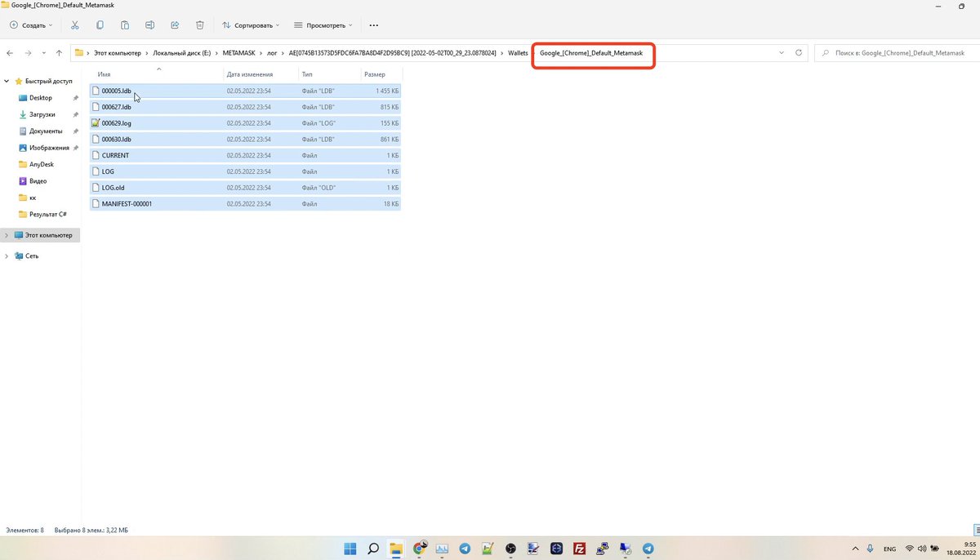
Task: Expand Этот компьютер in sidebar
Action: [x=7, y=235]
